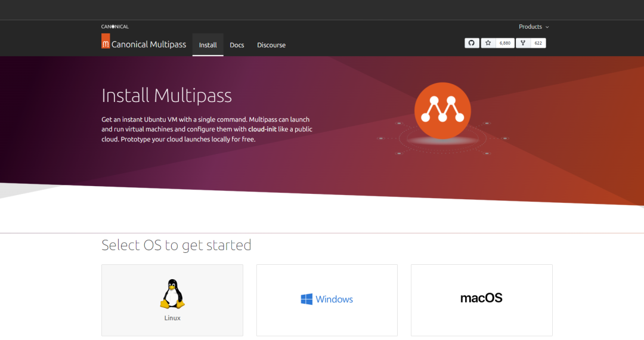Click the 622 fork count
This screenshot has width=644, height=340.
538,43
